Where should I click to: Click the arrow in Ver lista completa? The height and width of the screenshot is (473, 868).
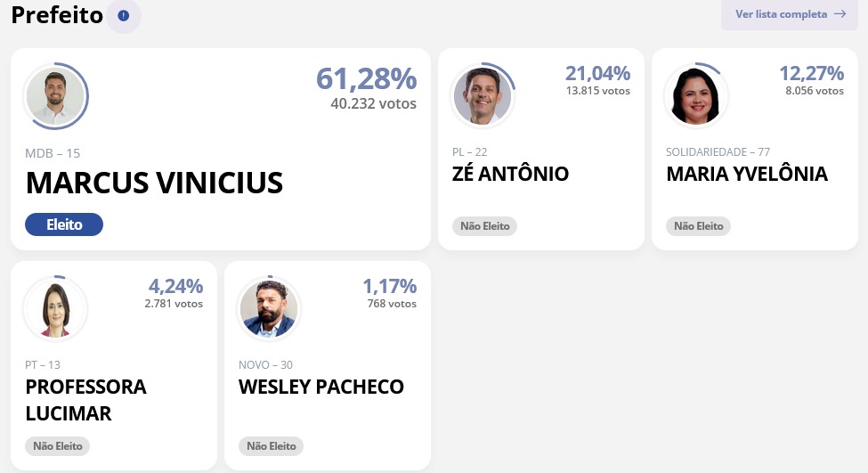840,14
